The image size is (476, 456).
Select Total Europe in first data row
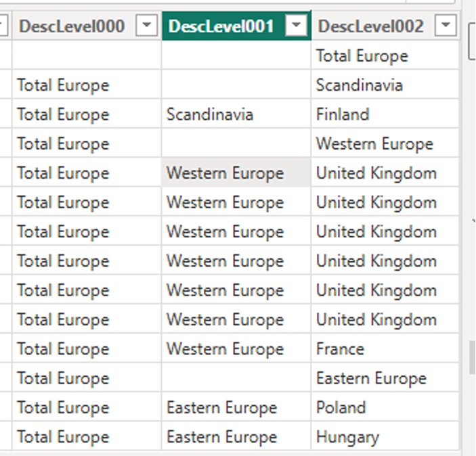point(385,56)
